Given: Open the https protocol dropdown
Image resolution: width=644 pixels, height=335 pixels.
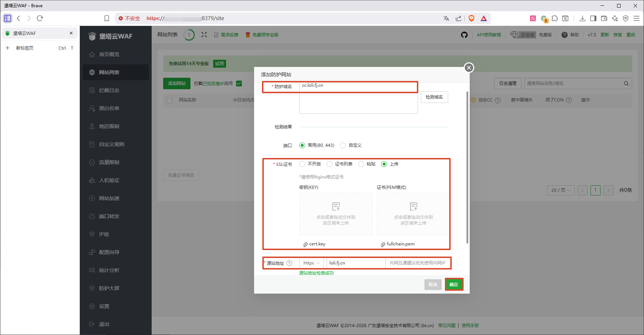Looking at the screenshot, I should tap(311, 263).
